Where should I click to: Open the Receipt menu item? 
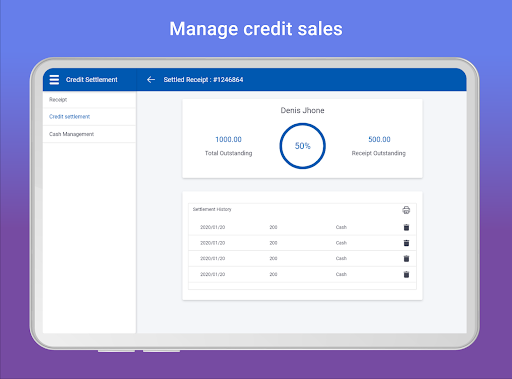pyautogui.click(x=89, y=100)
